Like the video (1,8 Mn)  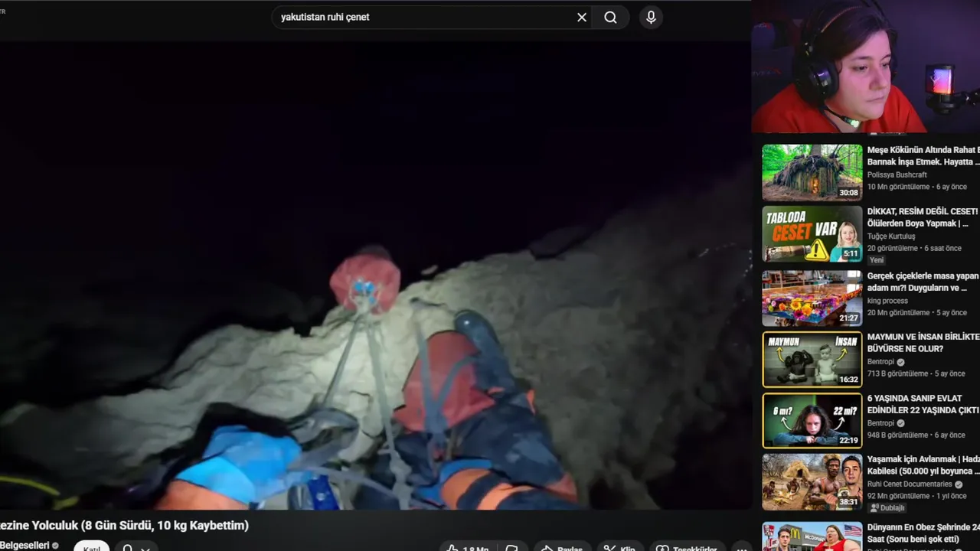pos(469,547)
